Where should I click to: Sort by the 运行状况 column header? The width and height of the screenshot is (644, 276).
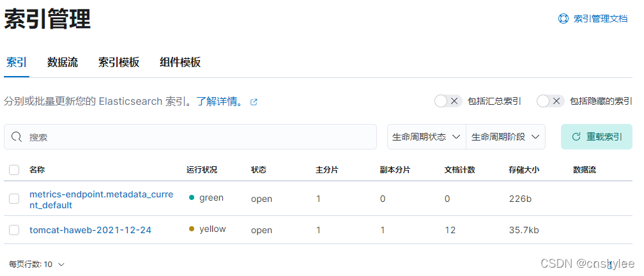(x=202, y=170)
